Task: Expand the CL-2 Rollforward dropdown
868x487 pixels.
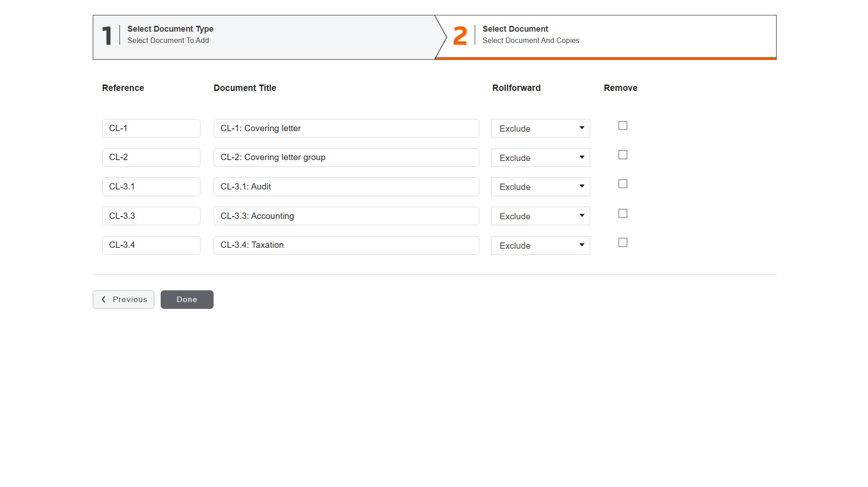Action: pos(540,158)
